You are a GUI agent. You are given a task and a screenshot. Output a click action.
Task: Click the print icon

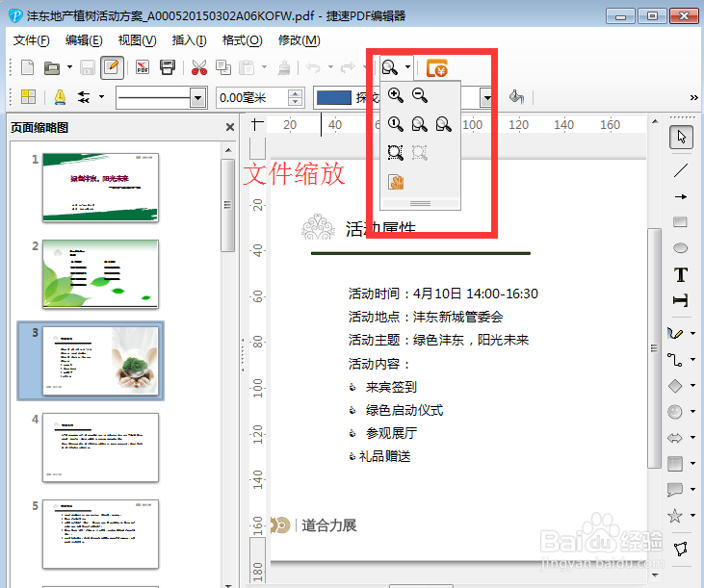click(x=168, y=67)
